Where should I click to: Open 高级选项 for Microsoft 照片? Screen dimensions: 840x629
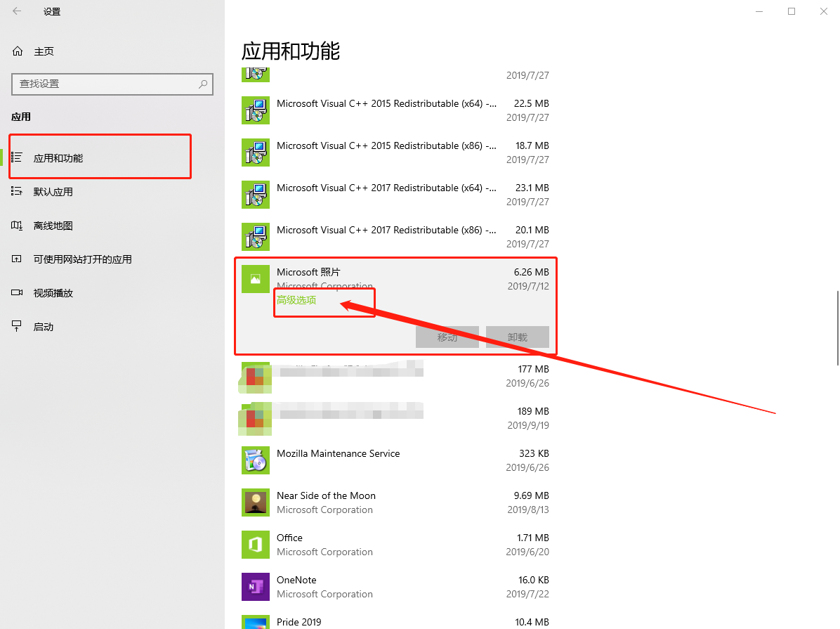[x=296, y=300]
